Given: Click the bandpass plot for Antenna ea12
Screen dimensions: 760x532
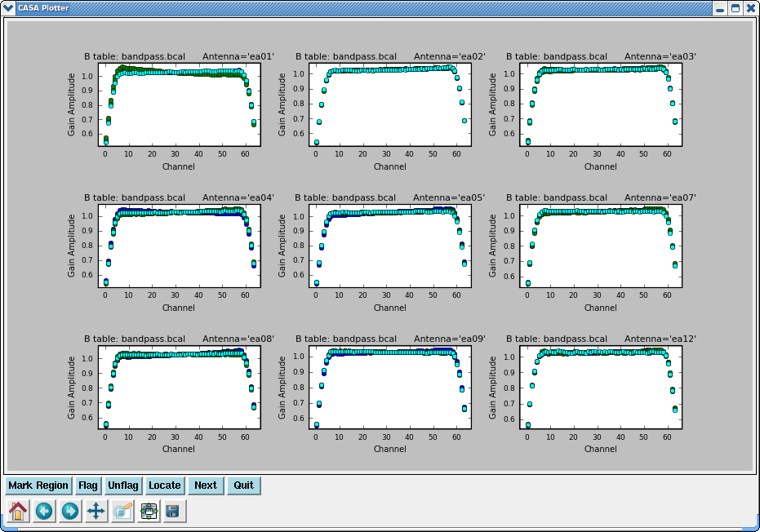Looking at the screenshot, I should [x=600, y=387].
